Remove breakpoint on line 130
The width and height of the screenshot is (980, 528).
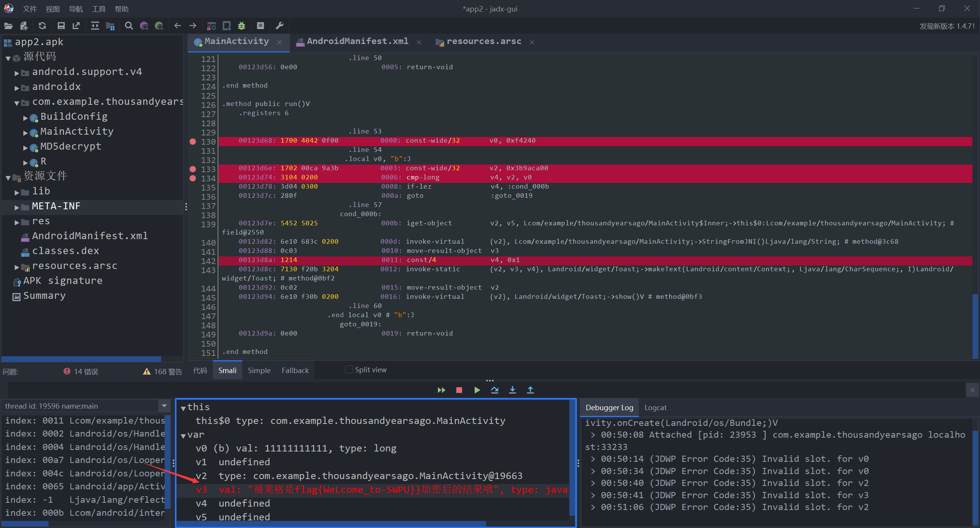point(193,142)
